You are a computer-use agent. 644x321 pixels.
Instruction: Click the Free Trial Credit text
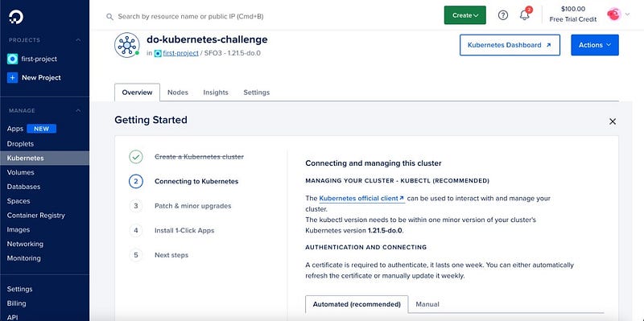click(x=573, y=19)
